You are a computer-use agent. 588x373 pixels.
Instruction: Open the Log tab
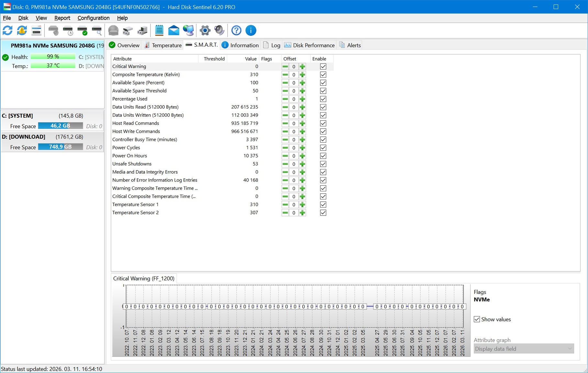pos(272,45)
